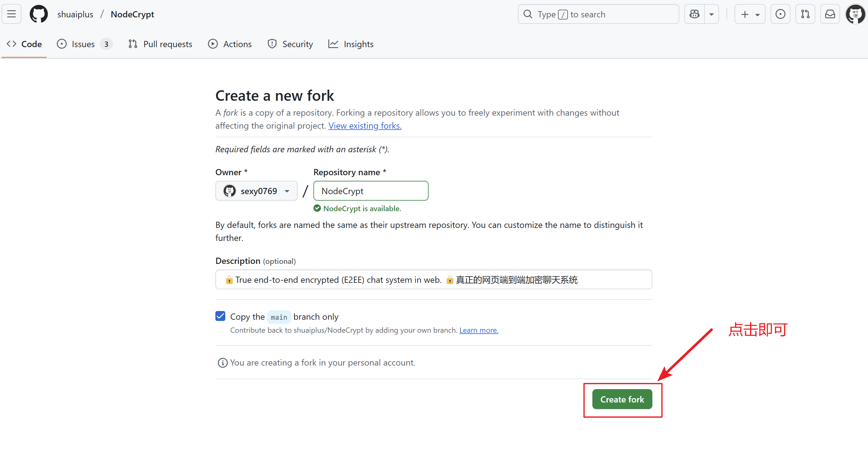Screen dimensions: 868x458
Task: Expand the Owner dropdown sexy0769
Action: coord(256,191)
